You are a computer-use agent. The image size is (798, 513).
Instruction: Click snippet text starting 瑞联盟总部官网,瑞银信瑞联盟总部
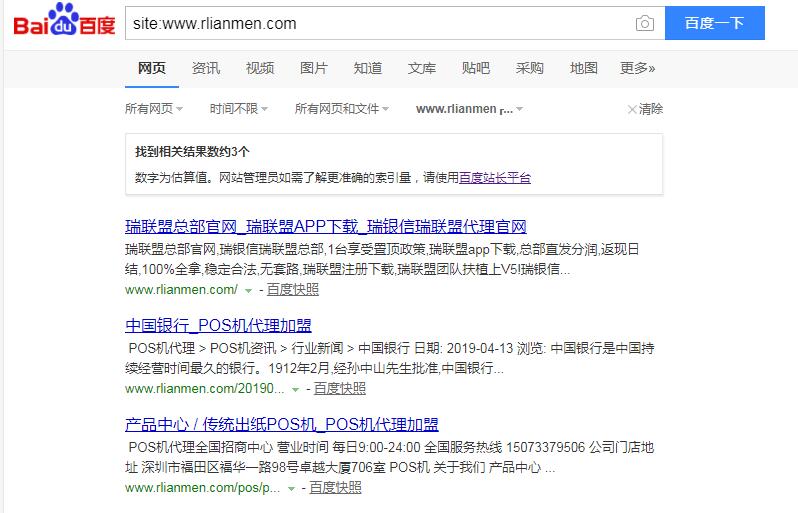(382, 259)
